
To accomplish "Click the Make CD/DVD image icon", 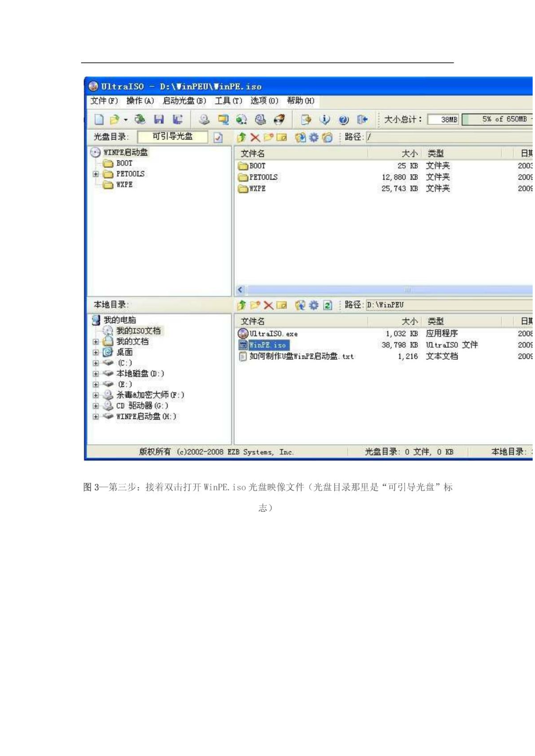I will click(204, 120).
